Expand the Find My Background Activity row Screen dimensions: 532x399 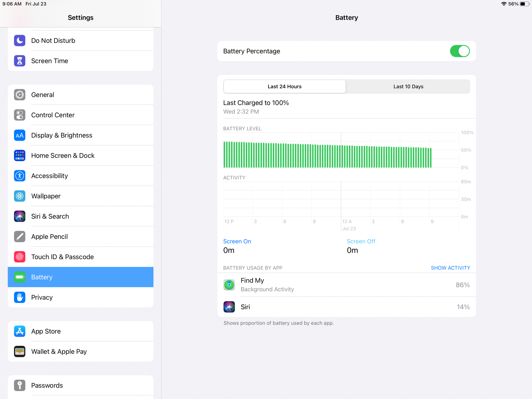tap(346, 285)
